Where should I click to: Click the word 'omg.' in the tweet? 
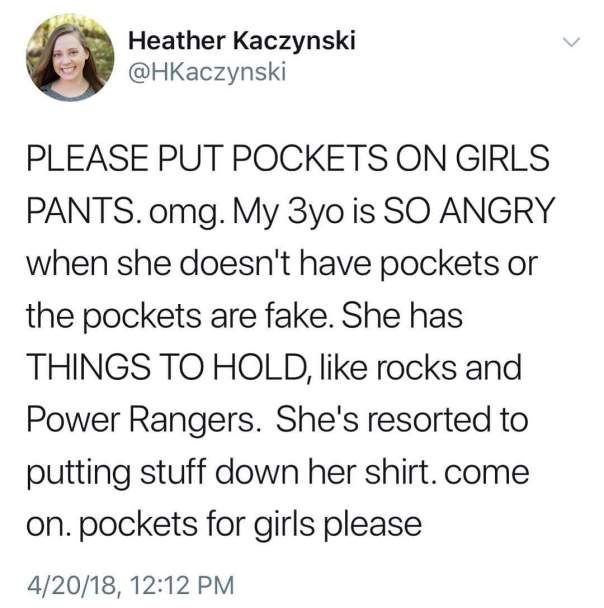click(186, 213)
